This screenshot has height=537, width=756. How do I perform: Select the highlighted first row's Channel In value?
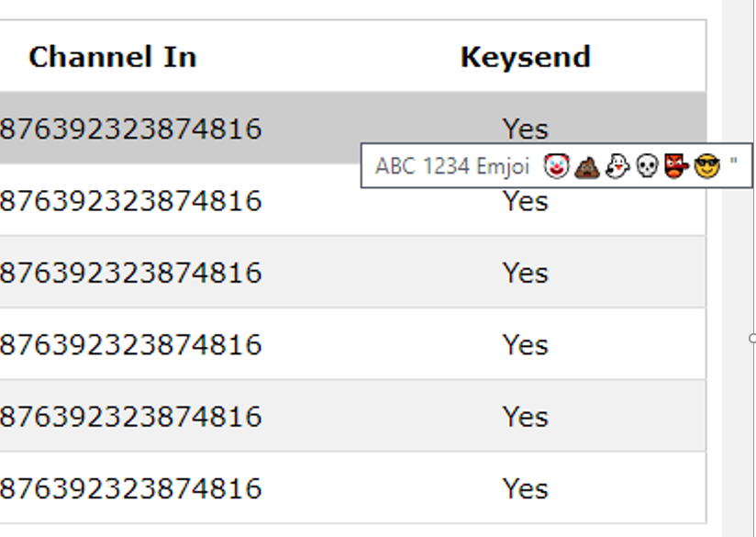click(130, 129)
